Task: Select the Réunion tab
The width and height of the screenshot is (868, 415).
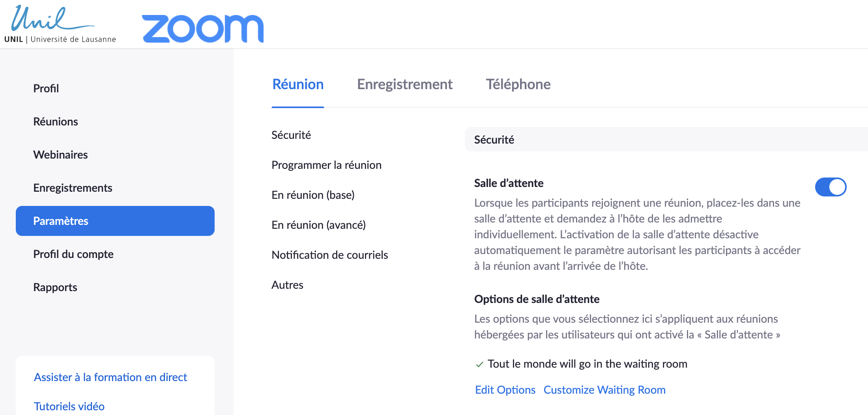Action: [298, 84]
